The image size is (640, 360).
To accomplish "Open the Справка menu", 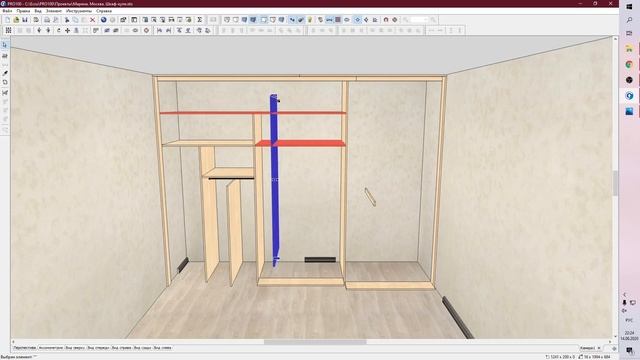I will [104, 11].
